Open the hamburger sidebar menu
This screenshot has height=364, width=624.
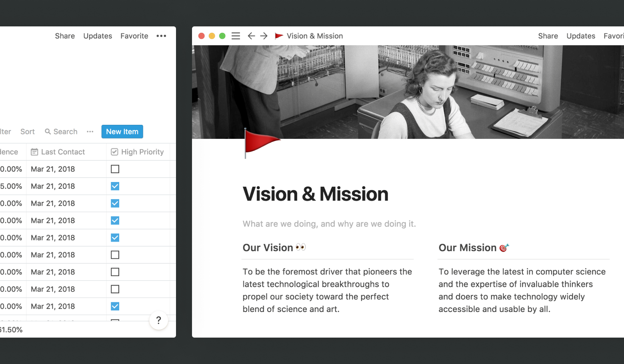point(236,36)
